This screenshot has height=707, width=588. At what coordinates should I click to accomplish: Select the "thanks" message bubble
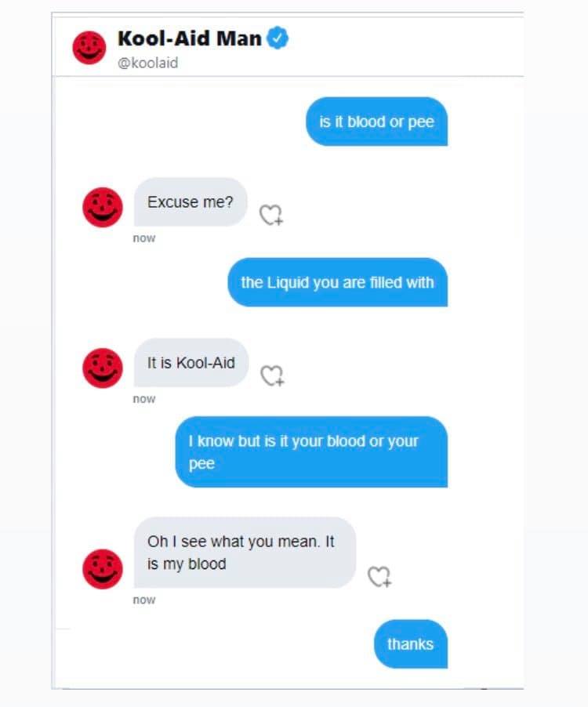coord(410,644)
